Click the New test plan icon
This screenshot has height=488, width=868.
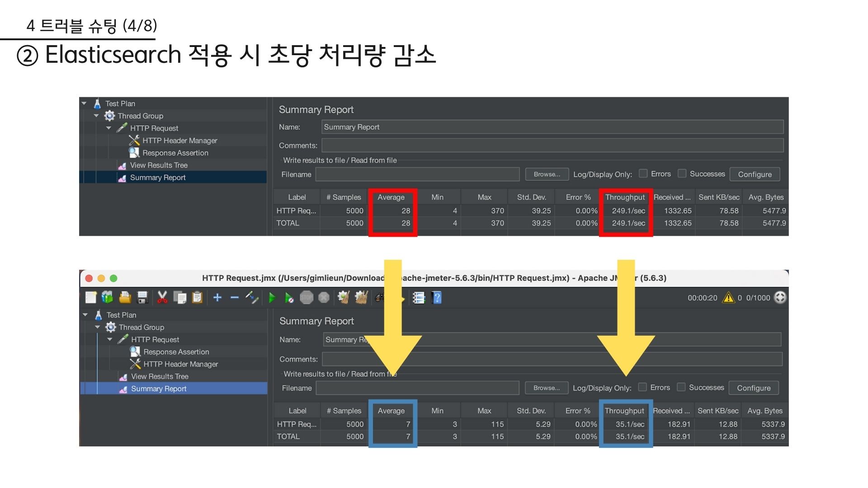point(91,297)
